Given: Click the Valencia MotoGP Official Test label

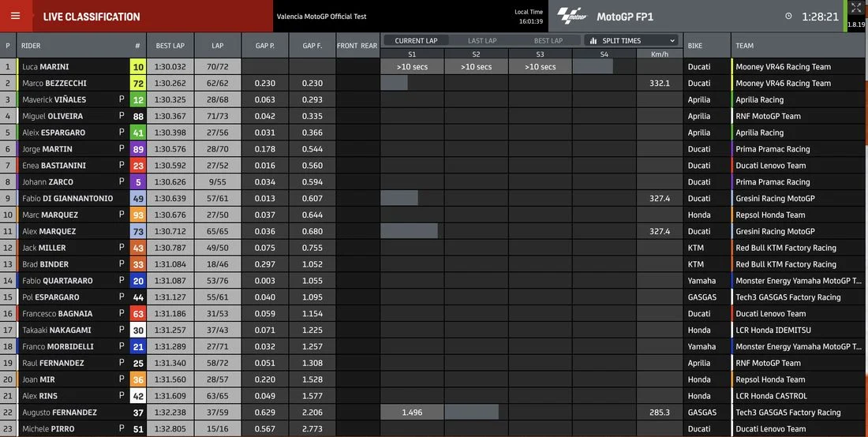Looking at the screenshot, I should point(322,17).
